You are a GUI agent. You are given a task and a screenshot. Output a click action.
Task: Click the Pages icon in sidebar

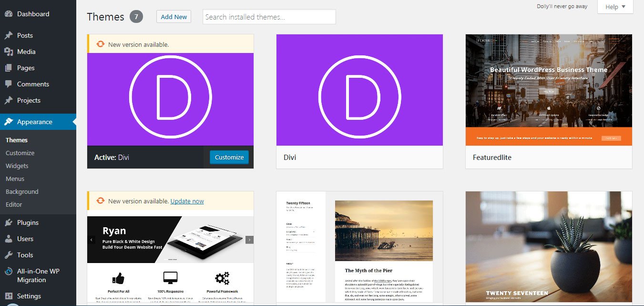9,68
